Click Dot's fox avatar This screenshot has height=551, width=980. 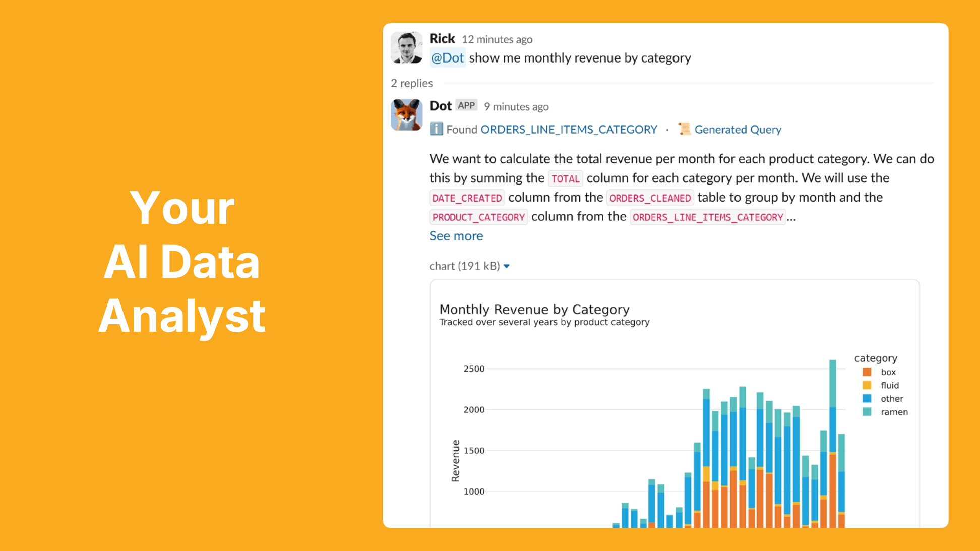pyautogui.click(x=407, y=115)
